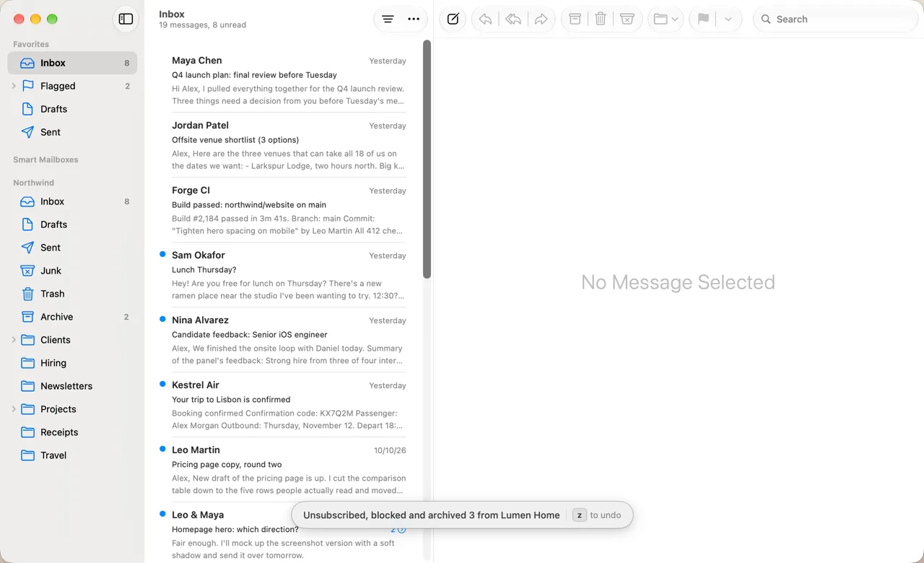
Task: Click unread dot on Kestrel Air message
Action: tap(162, 384)
